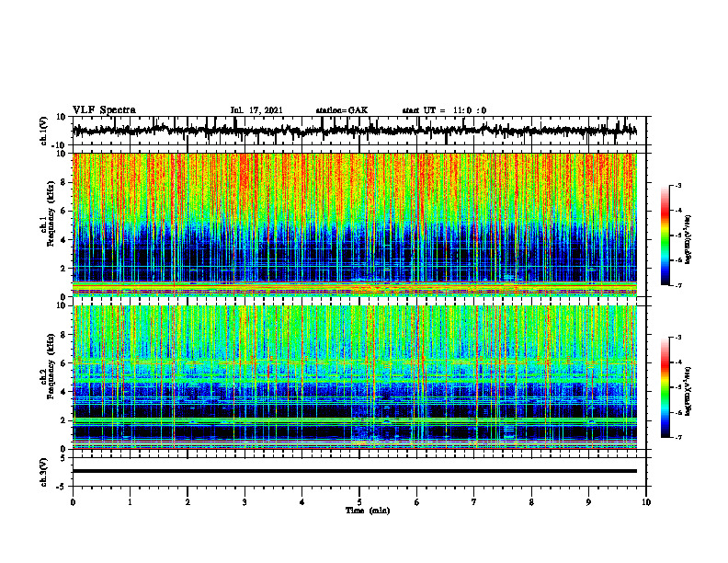
Task: Select the "start UT = 11:0 :0" header text
Action: 444,110
